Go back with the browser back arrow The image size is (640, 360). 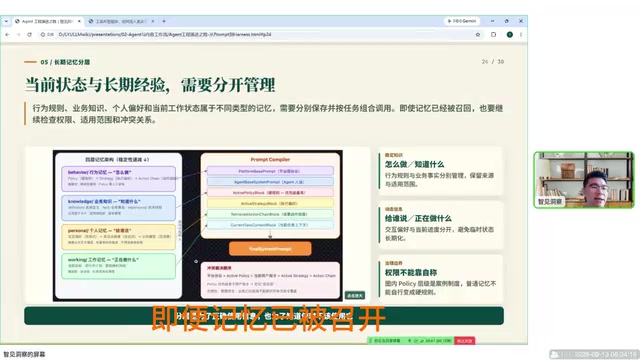[7, 35]
